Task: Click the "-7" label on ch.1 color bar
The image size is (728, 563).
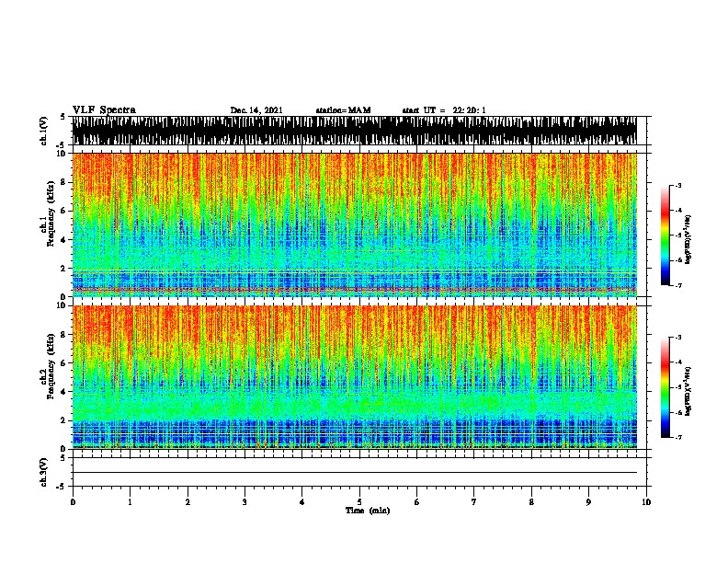Action: 677,285
